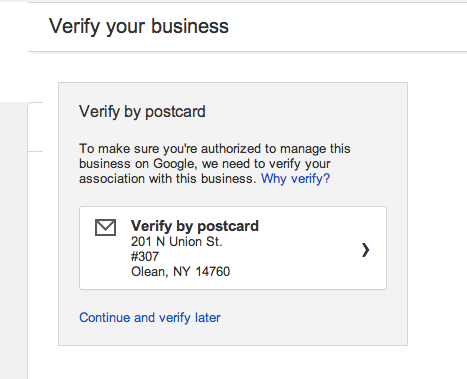Click the 'Verify your business' page heading
Viewport: 467px width, 379px height.
pos(139,26)
